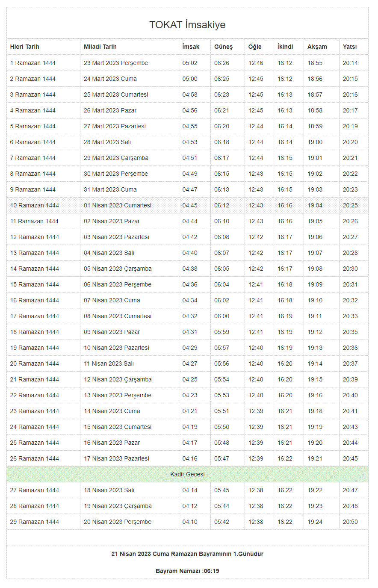
Task: Click the Bayram Namazı 06:19 text
Action: pos(187,571)
